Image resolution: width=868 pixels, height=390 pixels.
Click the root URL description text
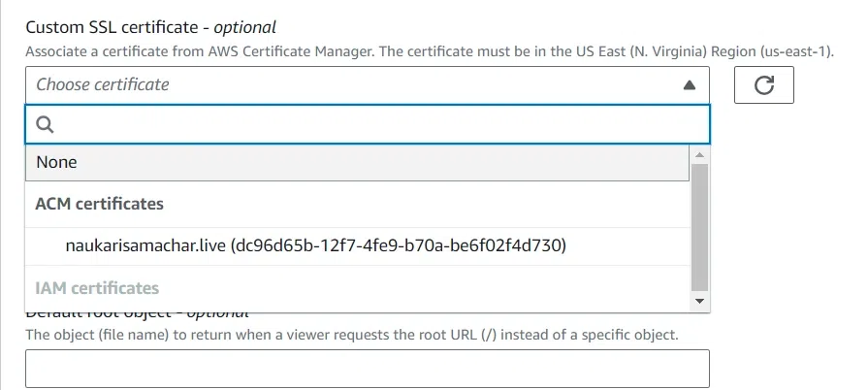(351, 335)
